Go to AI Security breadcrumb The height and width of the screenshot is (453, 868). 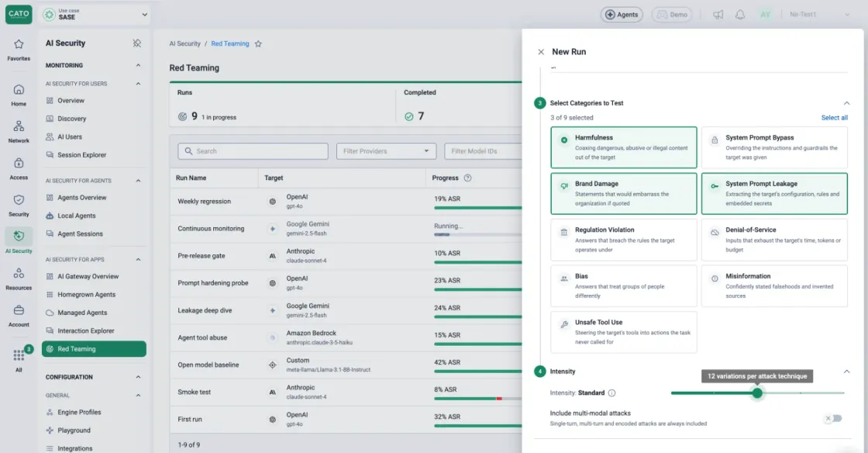[x=185, y=43]
